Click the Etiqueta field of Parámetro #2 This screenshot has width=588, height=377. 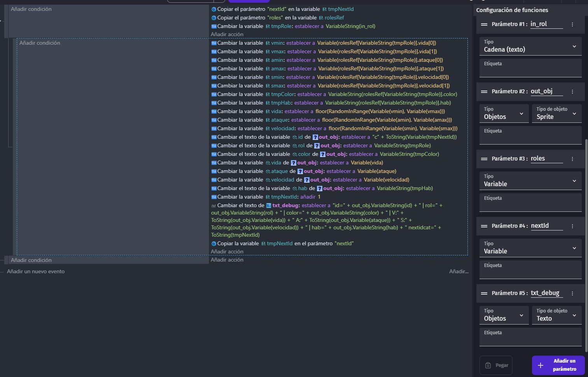click(x=530, y=135)
